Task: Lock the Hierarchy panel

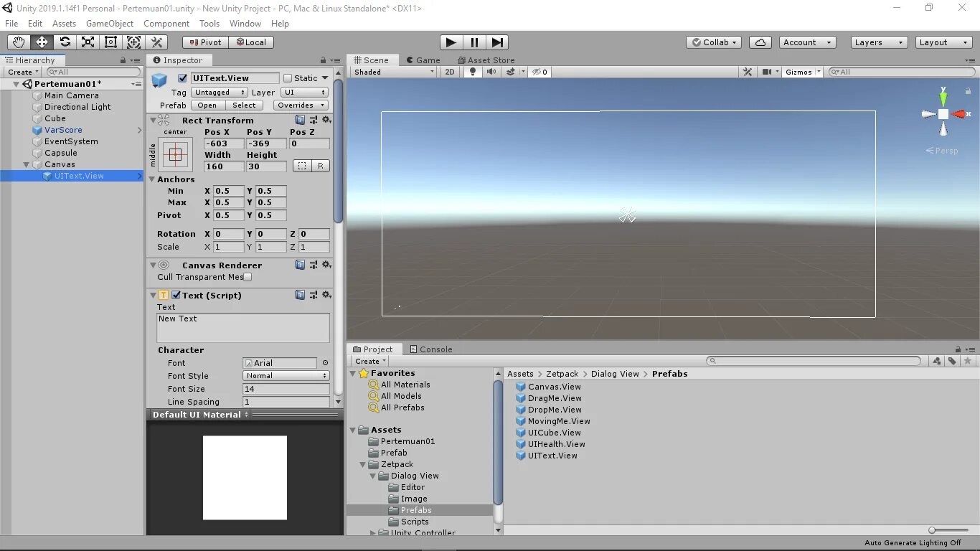Action: pos(123,60)
